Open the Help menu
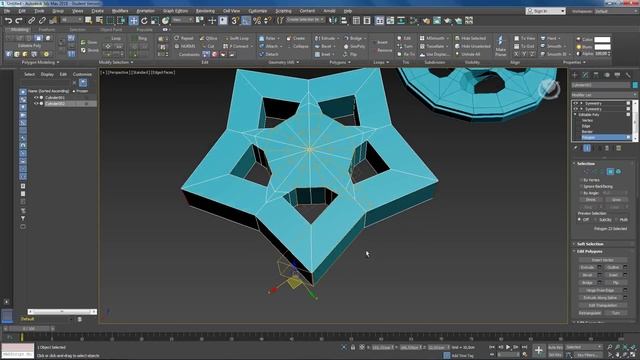Image resolution: width=640 pixels, height=360 pixels. (348, 11)
